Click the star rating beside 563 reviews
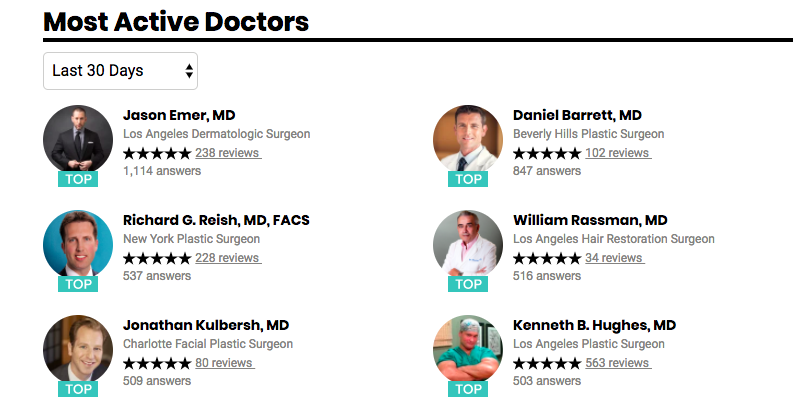The height and width of the screenshot is (405, 802). pyautogui.click(x=547, y=363)
